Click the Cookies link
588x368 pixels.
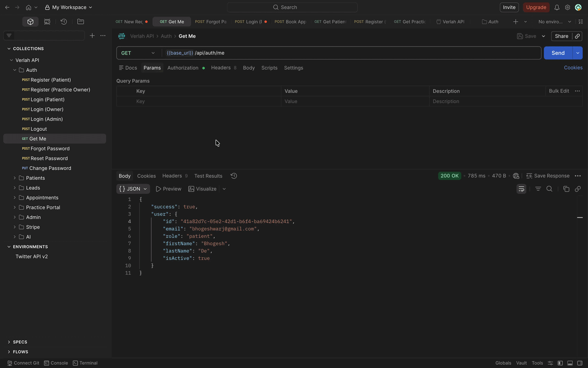pyautogui.click(x=573, y=68)
